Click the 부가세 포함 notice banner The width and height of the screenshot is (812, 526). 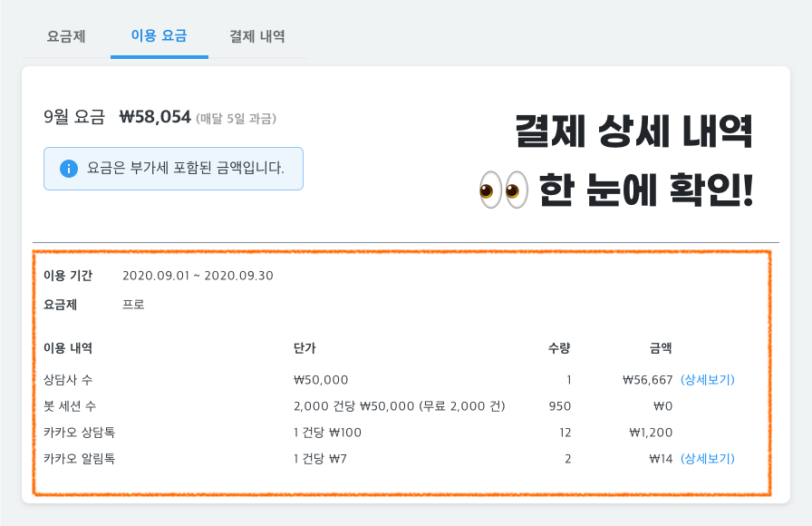173,168
